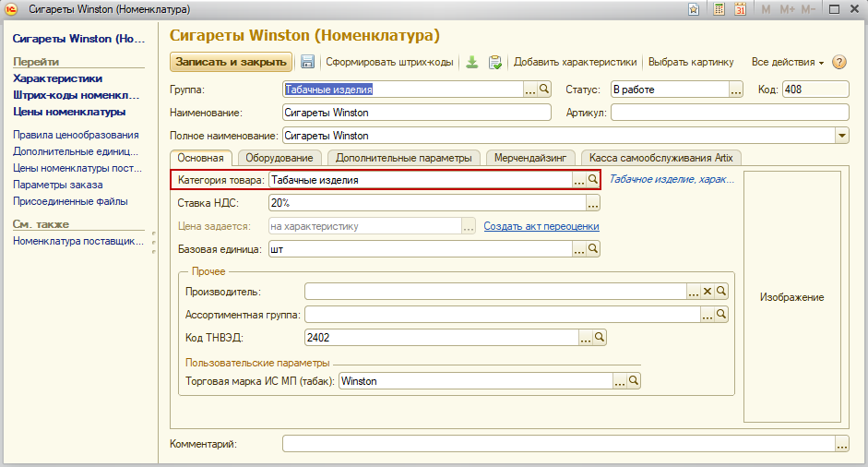The width and height of the screenshot is (868, 467).
Task: Click into the Код field with 408
Action: point(815,90)
